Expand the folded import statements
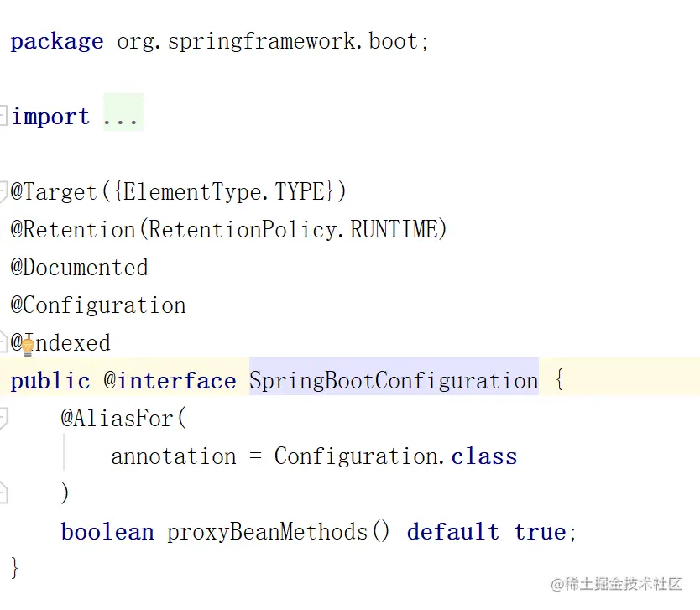Viewport: 700px width, 610px height. point(3,116)
